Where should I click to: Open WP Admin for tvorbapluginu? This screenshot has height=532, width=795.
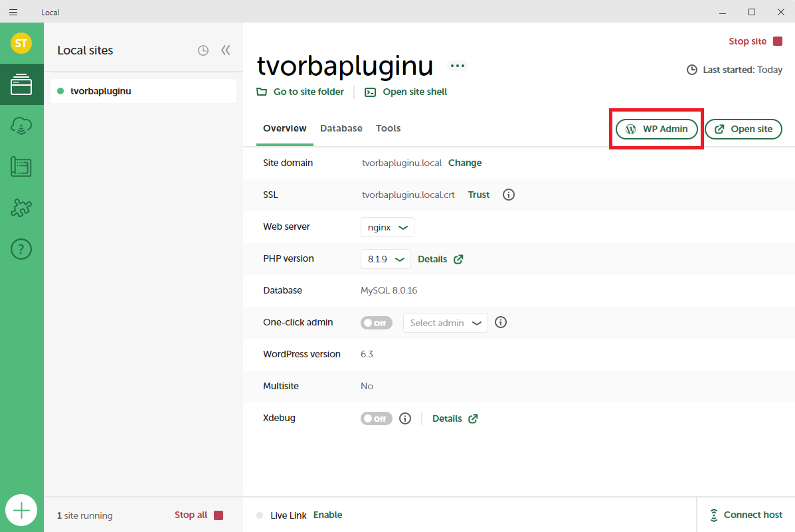tap(656, 129)
